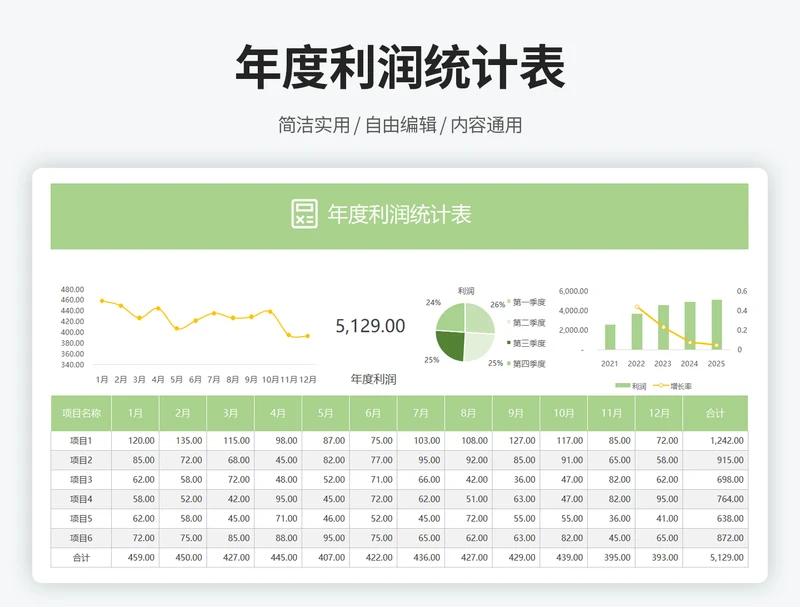
Task: Select cell 393.00 in the 合计 row
Action: tap(659, 558)
